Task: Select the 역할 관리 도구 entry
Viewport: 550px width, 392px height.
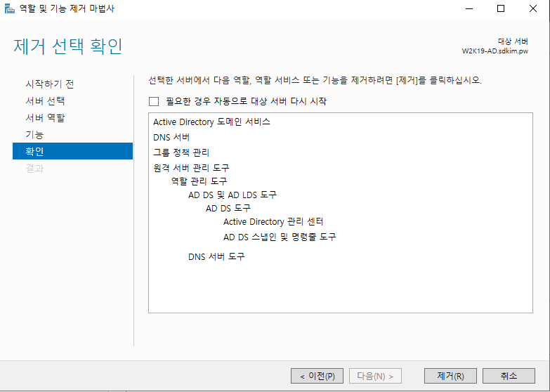Action: 199,181
